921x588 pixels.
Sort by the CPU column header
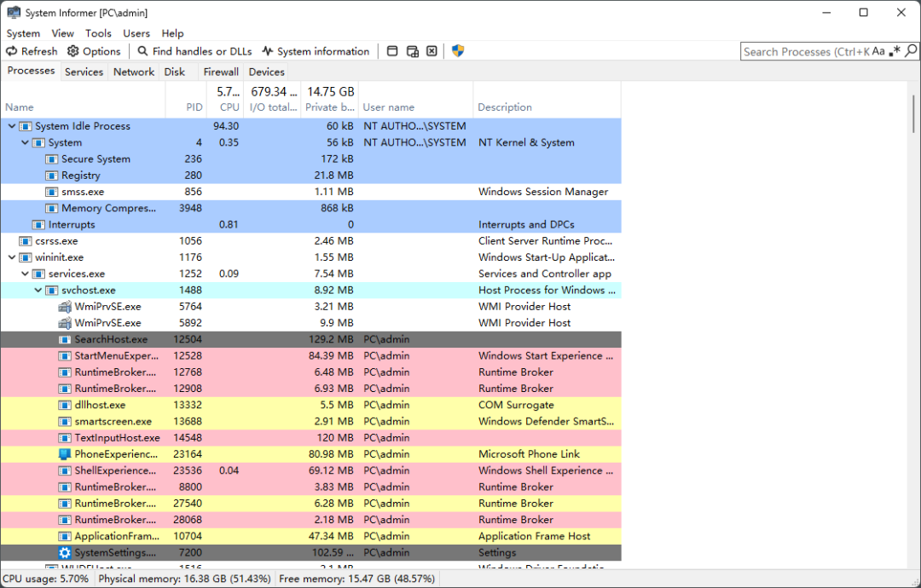225,100
